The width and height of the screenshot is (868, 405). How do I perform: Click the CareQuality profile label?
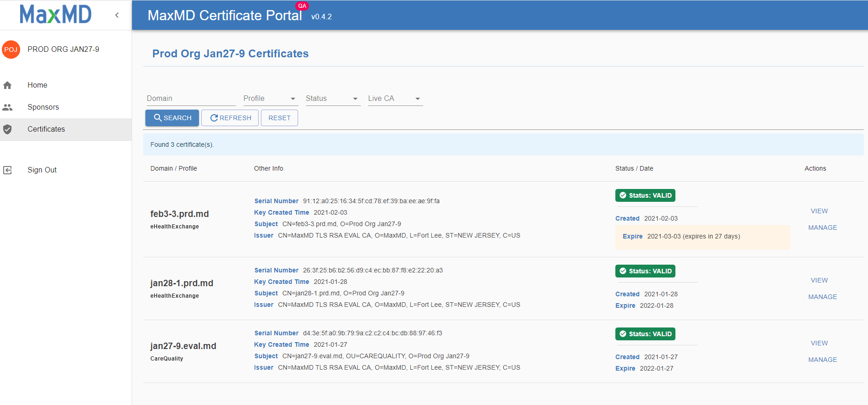click(166, 359)
